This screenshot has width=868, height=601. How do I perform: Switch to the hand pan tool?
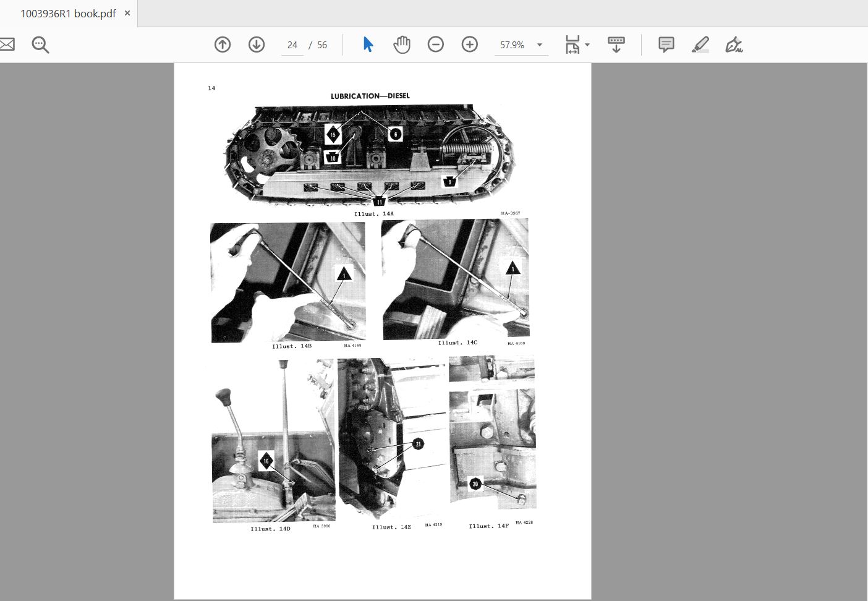pyautogui.click(x=402, y=45)
